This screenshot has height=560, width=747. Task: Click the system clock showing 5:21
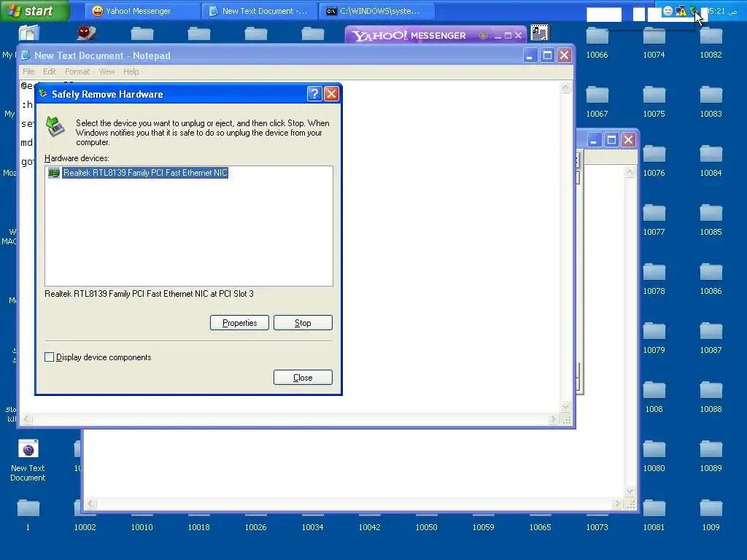pos(722,11)
